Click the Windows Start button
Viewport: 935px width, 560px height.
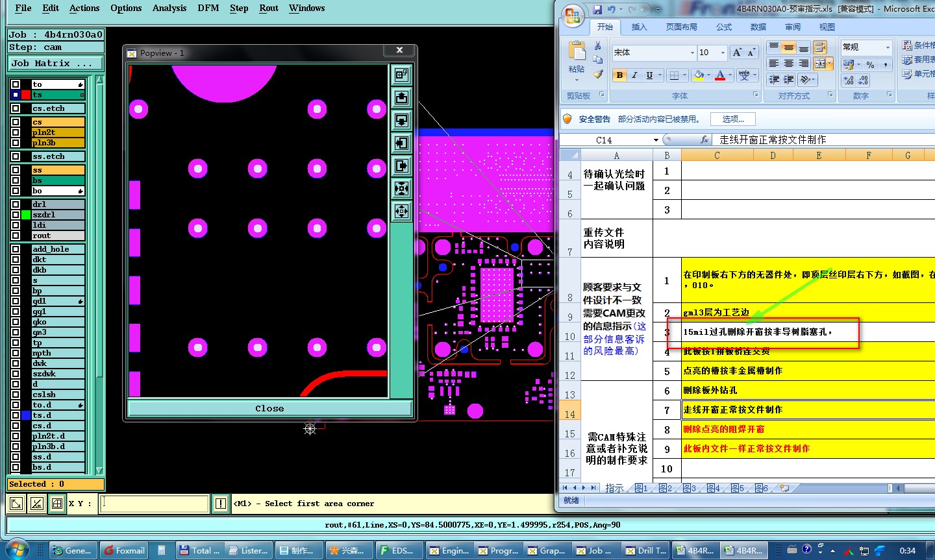16,550
